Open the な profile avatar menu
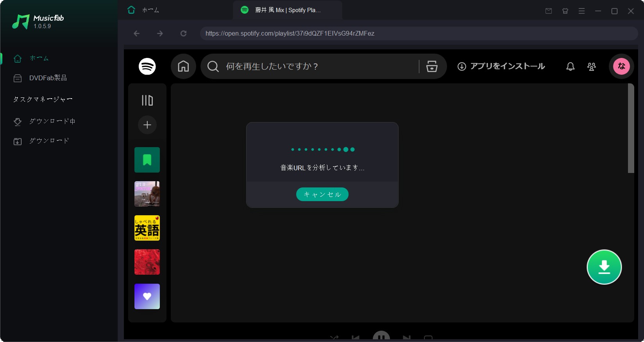Image resolution: width=644 pixels, height=342 pixels. coord(621,66)
